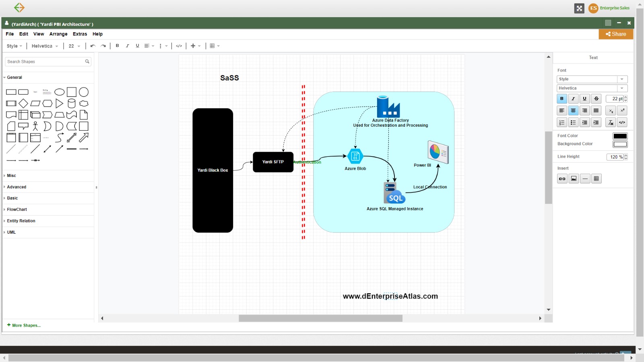Click the HTML code icon in toolbar
This screenshot has height=362, width=644.
click(x=179, y=46)
